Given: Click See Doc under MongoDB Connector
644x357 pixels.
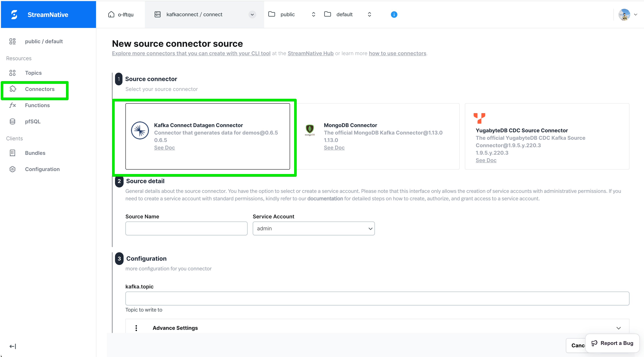Looking at the screenshot, I should pyautogui.click(x=334, y=147).
